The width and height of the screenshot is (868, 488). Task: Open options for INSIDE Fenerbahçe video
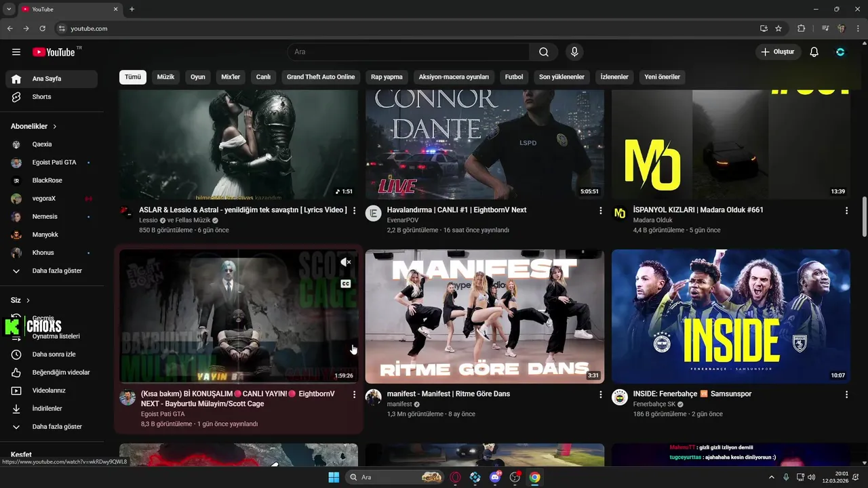pyautogui.click(x=846, y=394)
